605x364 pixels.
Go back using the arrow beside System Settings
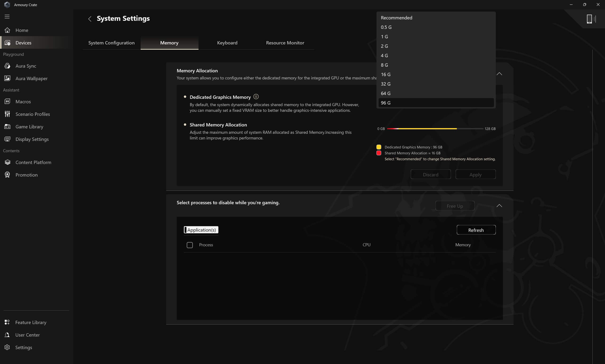(90, 19)
